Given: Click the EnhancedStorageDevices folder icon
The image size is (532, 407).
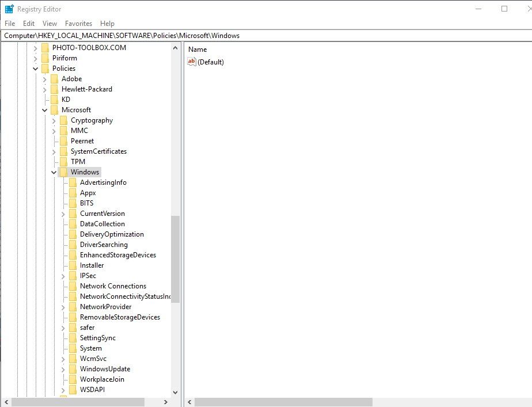Looking at the screenshot, I should 73,255.
